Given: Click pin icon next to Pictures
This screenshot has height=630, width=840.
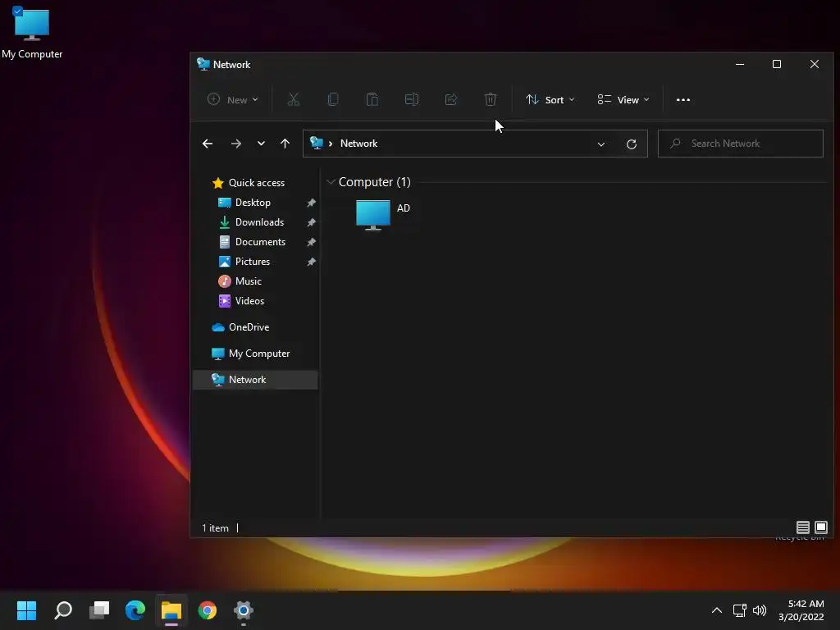Looking at the screenshot, I should (x=311, y=262).
